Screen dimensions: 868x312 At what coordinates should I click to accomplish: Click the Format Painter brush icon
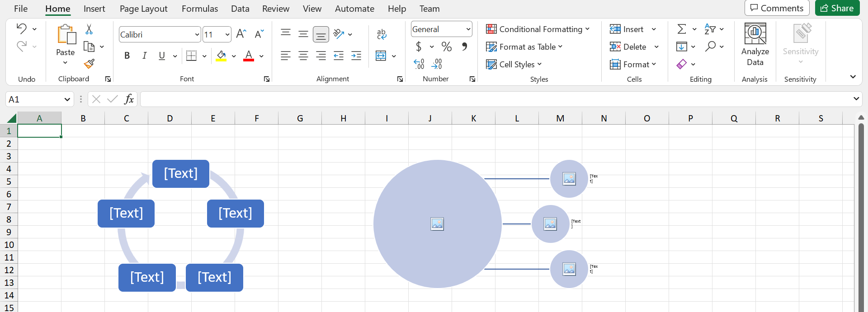click(89, 64)
